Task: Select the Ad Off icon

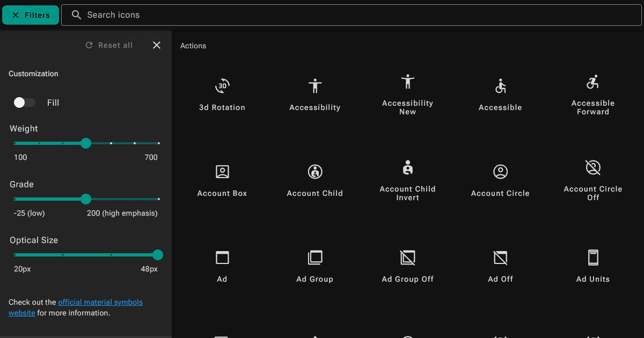Action: point(500,258)
